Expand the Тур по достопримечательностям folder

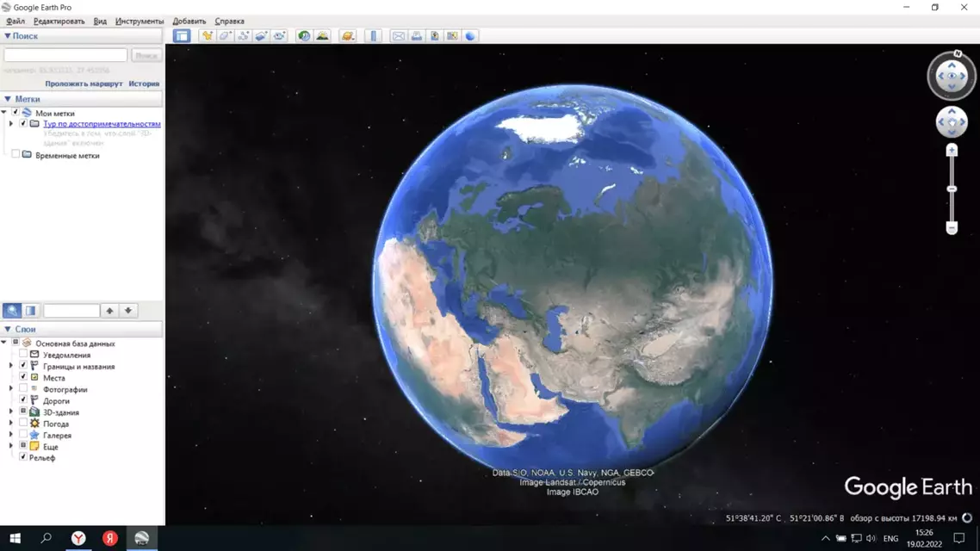click(x=10, y=124)
